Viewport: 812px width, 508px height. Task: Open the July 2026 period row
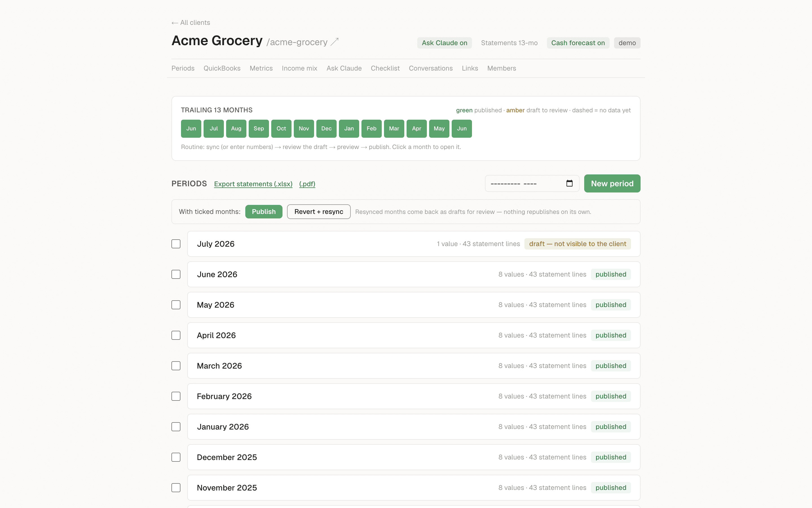[414, 244]
